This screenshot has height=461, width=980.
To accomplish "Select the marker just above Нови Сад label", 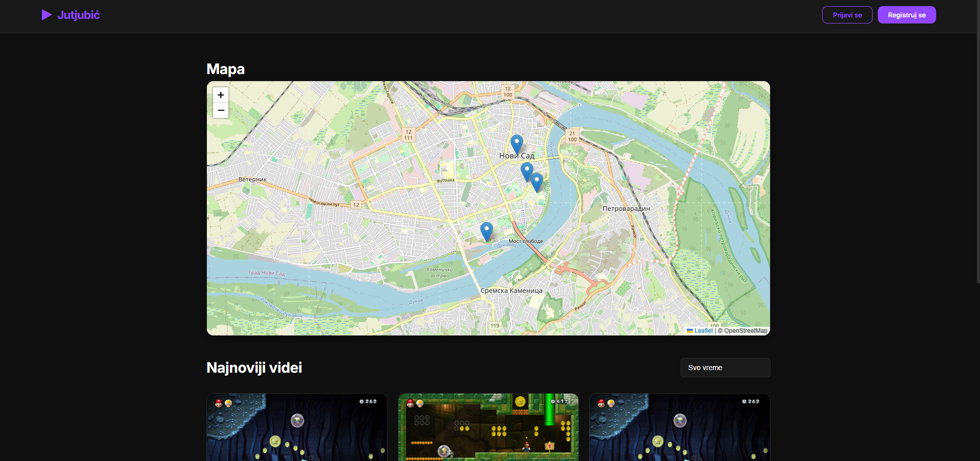I will tap(517, 143).
